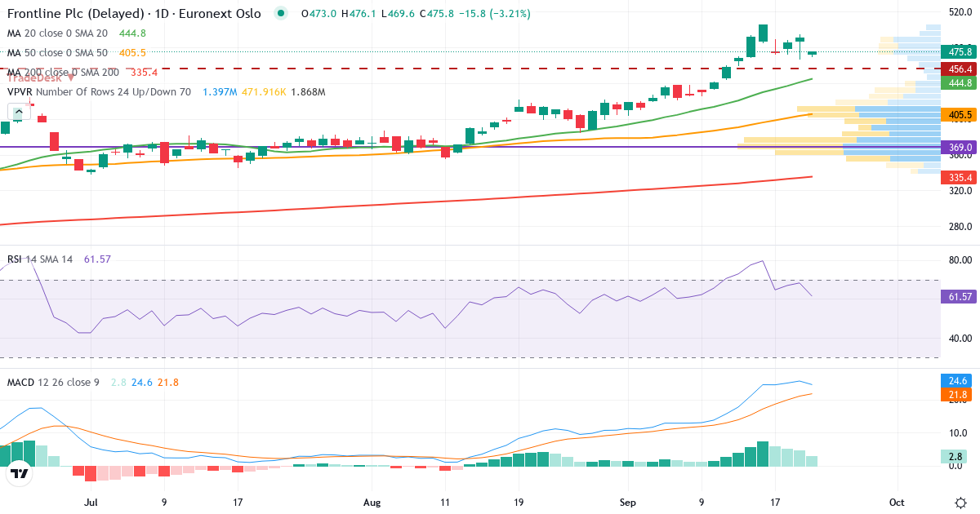980x514 pixels.
Task: Click the H476.1 high value in header
Action: [359, 14]
